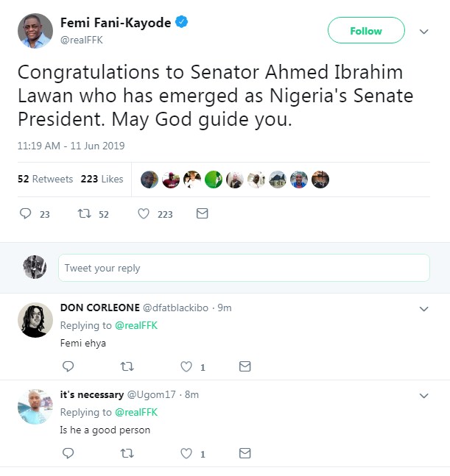450x476 pixels.
Task: Like DON CORLEONE's reply 'Femi ehya'
Action: pyautogui.click(x=186, y=366)
